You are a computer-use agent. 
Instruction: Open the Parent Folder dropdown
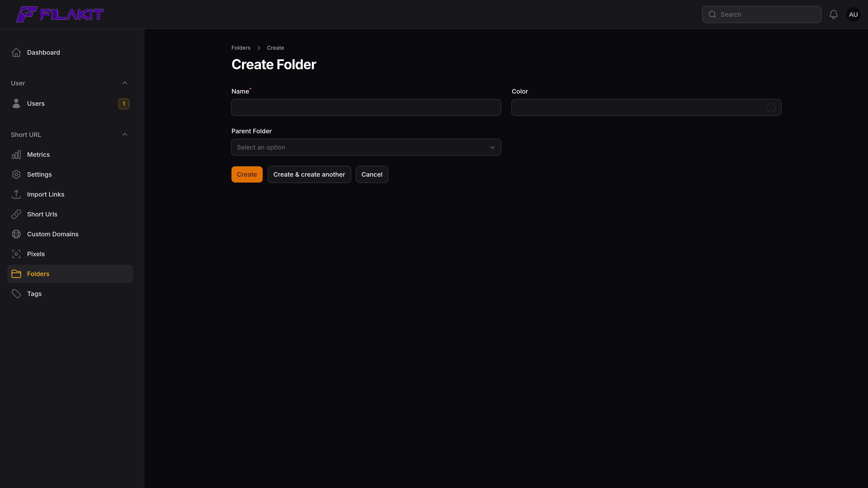pyautogui.click(x=366, y=147)
